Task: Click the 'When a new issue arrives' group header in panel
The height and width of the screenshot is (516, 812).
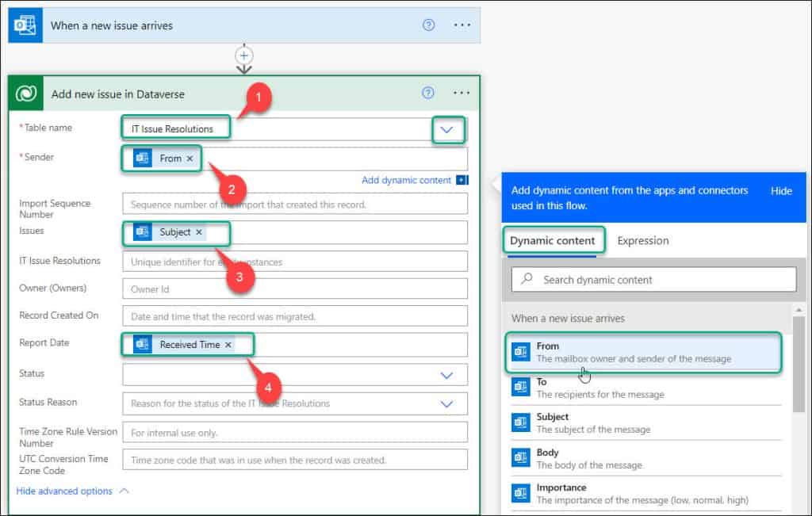Action: click(568, 319)
